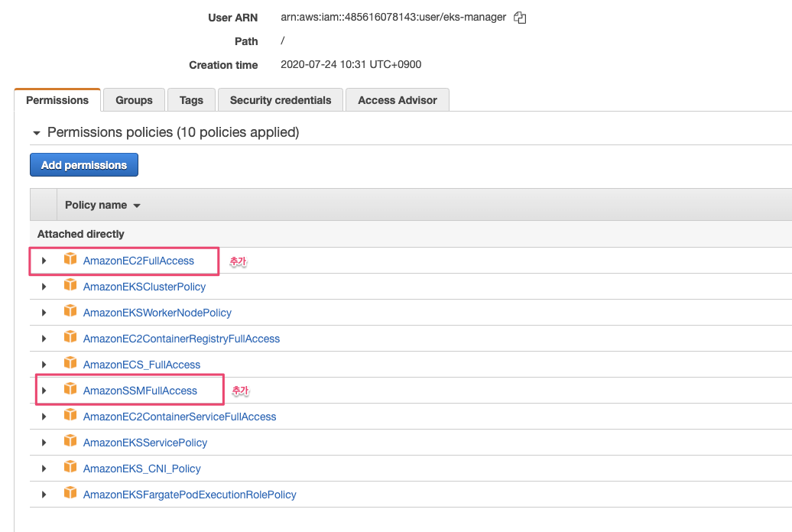Screen dimensions: 792x532
Task: Expand the AmazonSSMFullAccess policy row
Action: click(44, 391)
